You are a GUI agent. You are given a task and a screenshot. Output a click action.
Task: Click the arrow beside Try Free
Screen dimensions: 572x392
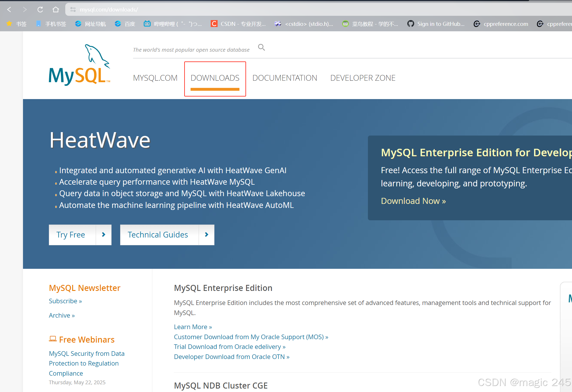point(103,235)
